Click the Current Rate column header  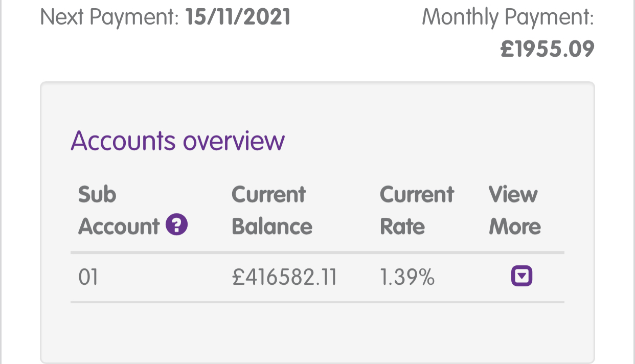click(417, 210)
